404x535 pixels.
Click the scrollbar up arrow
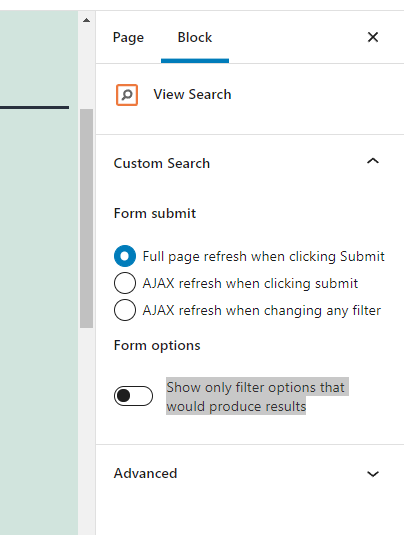pos(87,20)
